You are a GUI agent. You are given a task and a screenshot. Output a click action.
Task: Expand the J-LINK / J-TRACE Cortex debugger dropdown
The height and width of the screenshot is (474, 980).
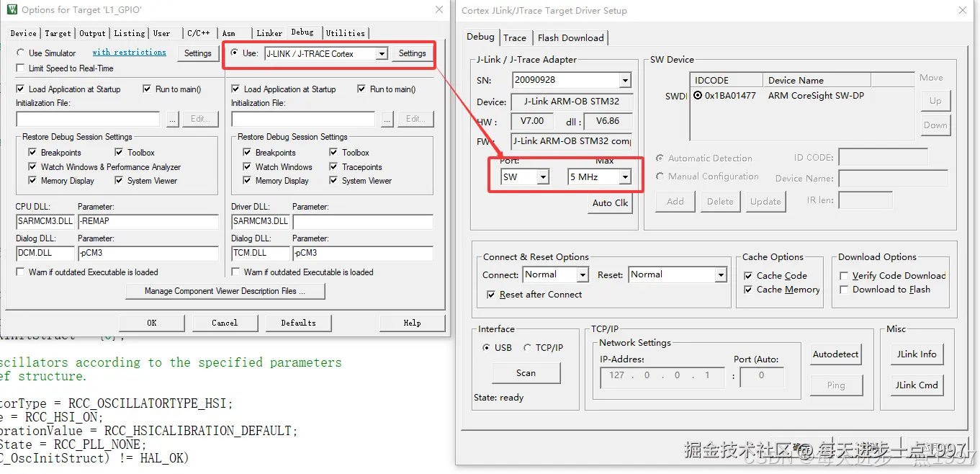[382, 54]
